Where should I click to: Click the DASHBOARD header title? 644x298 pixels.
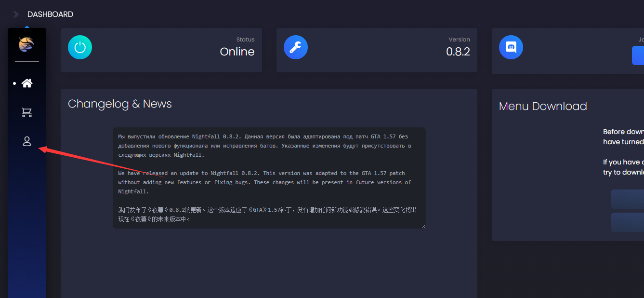tap(50, 14)
